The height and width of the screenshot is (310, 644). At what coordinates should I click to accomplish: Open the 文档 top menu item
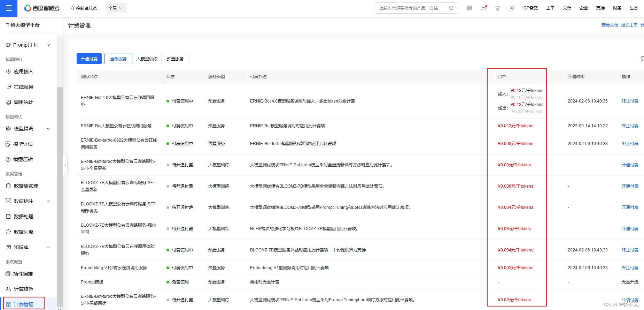567,8
